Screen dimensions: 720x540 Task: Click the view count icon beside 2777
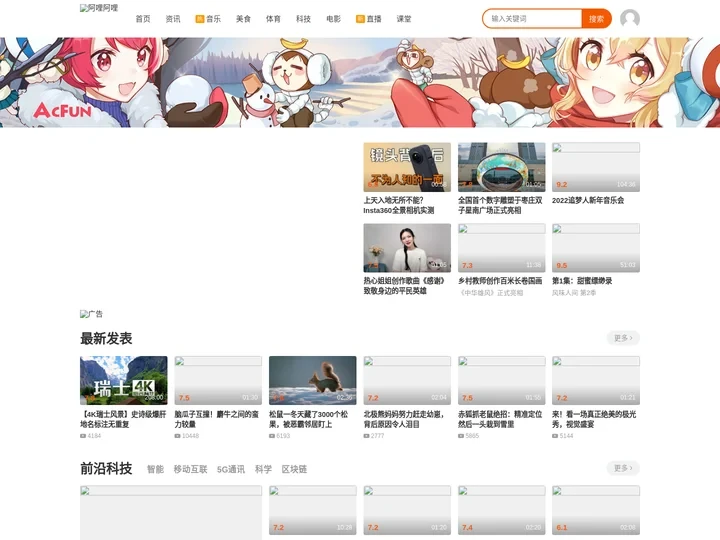[x=366, y=436]
